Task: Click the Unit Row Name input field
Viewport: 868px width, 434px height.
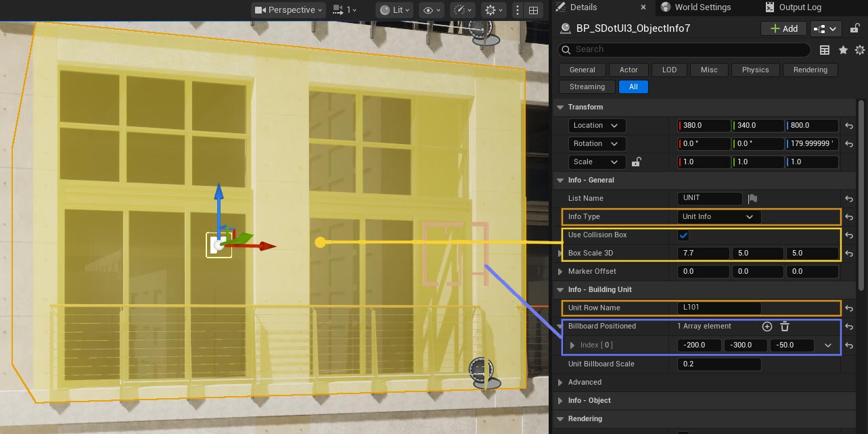Action: [719, 308]
